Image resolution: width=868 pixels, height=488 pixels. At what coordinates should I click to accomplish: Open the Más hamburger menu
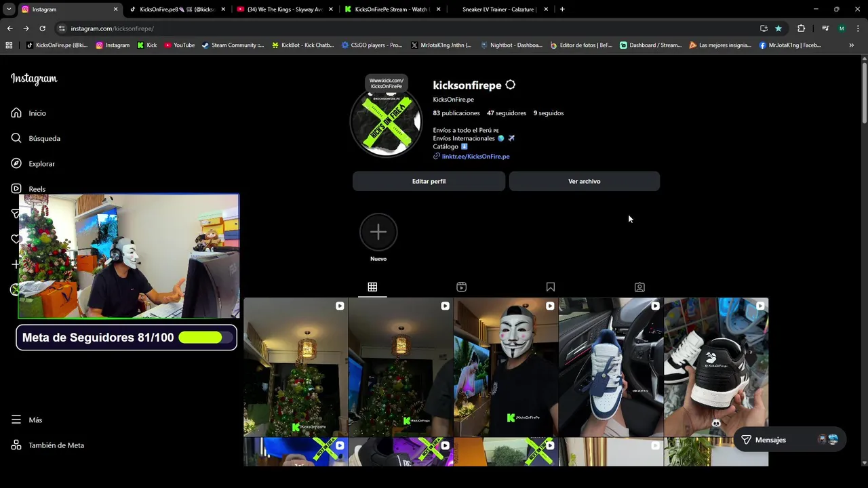click(x=26, y=420)
